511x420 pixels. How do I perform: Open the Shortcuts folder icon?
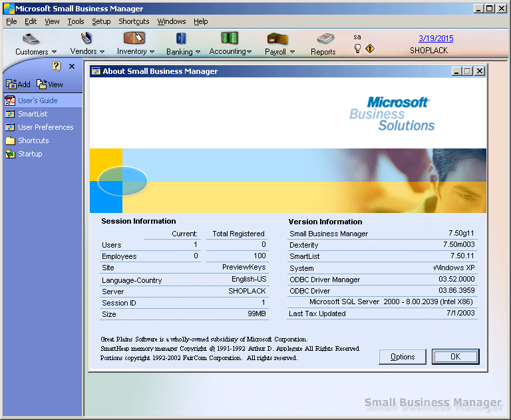tap(10, 140)
